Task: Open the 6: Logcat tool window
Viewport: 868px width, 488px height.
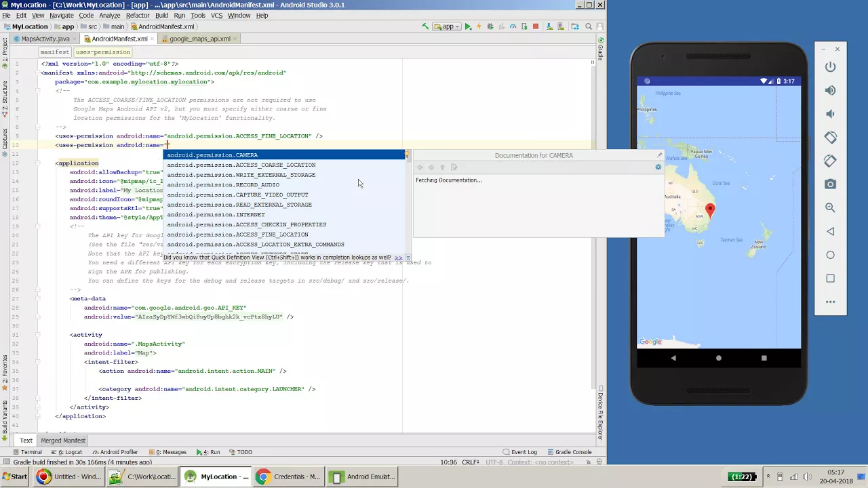Action: click(66, 452)
